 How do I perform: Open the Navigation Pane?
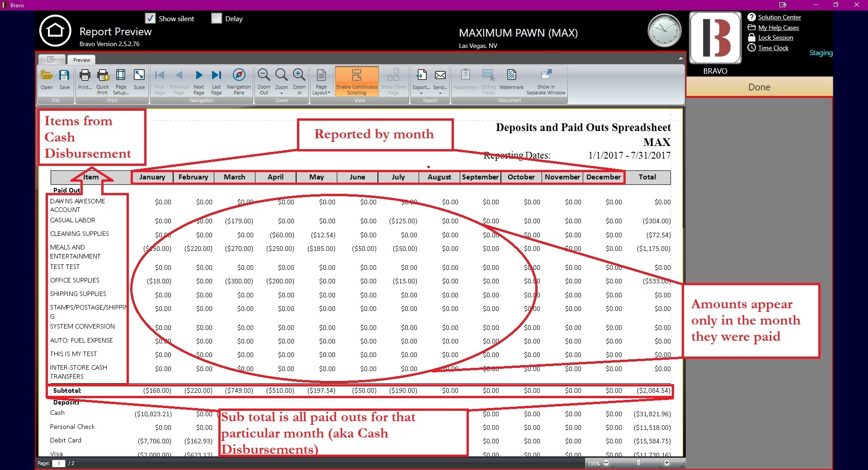pos(239,81)
